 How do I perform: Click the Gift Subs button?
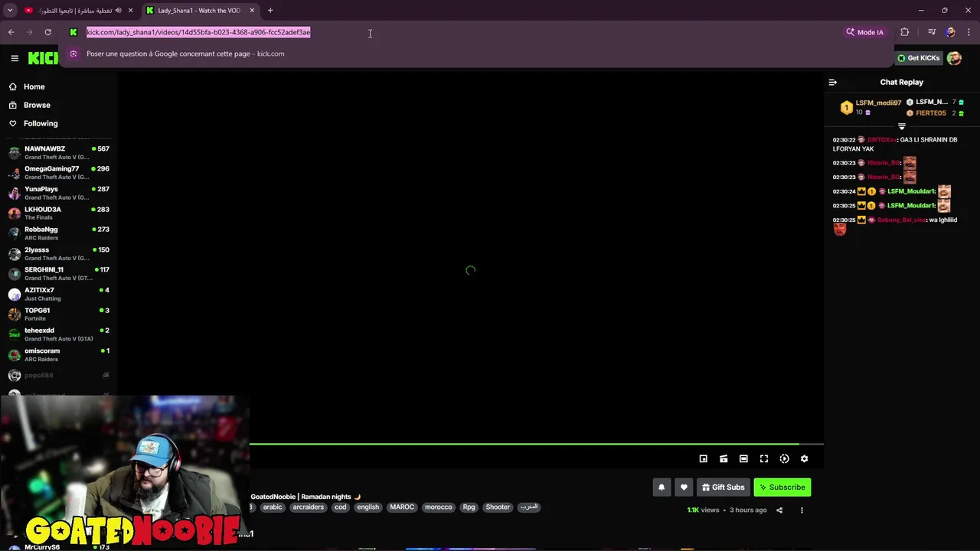(724, 487)
